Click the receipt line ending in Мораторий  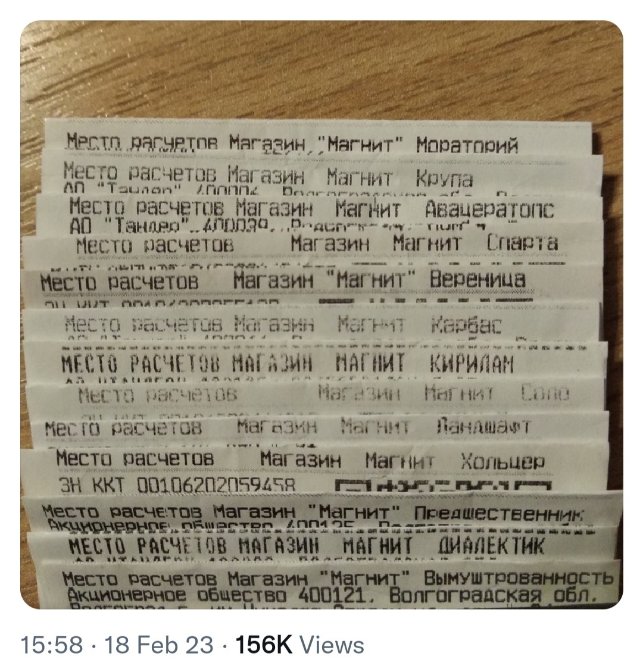coord(292,143)
